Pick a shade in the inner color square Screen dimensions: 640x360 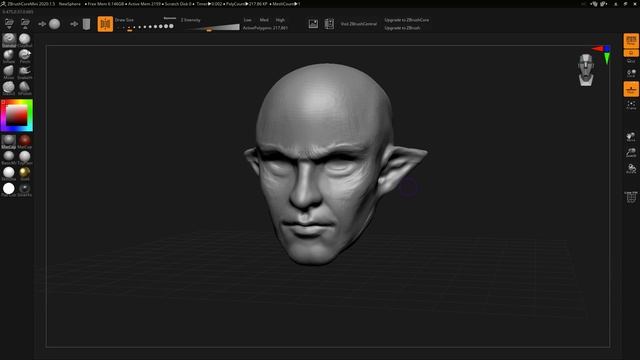point(16,116)
